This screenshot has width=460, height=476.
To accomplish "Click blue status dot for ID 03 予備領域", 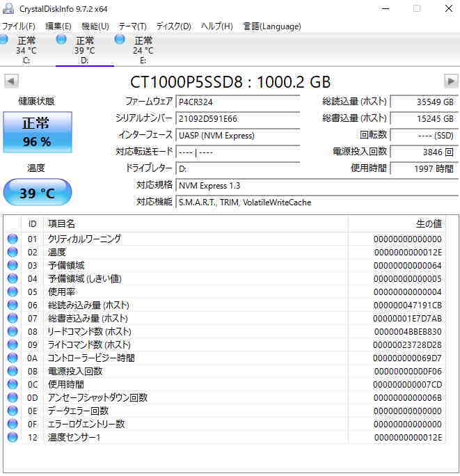I will pos(13,265).
